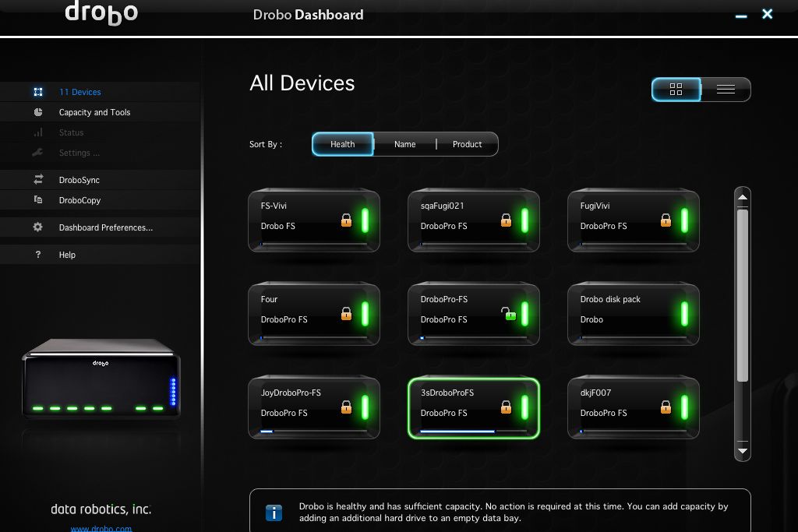The height and width of the screenshot is (532, 798).
Task: Open DroboSync
Action: coord(101,180)
